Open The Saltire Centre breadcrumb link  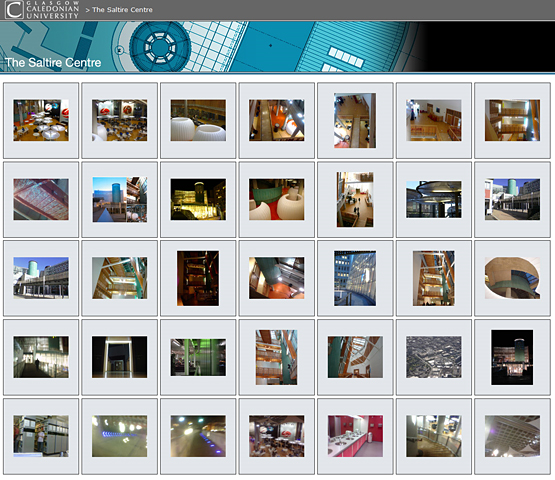122,10
